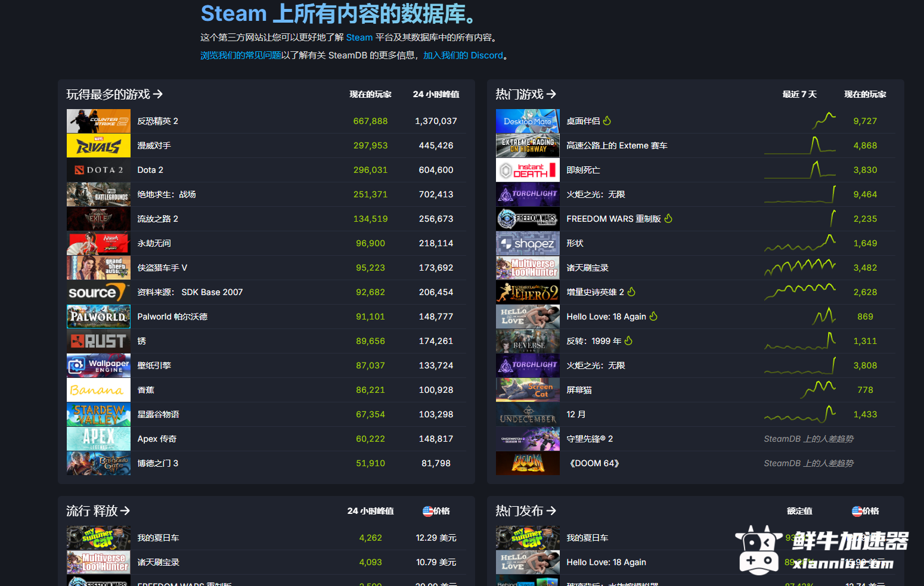
Task: Open the 热门游戏 section link
Action: coord(526,94)
